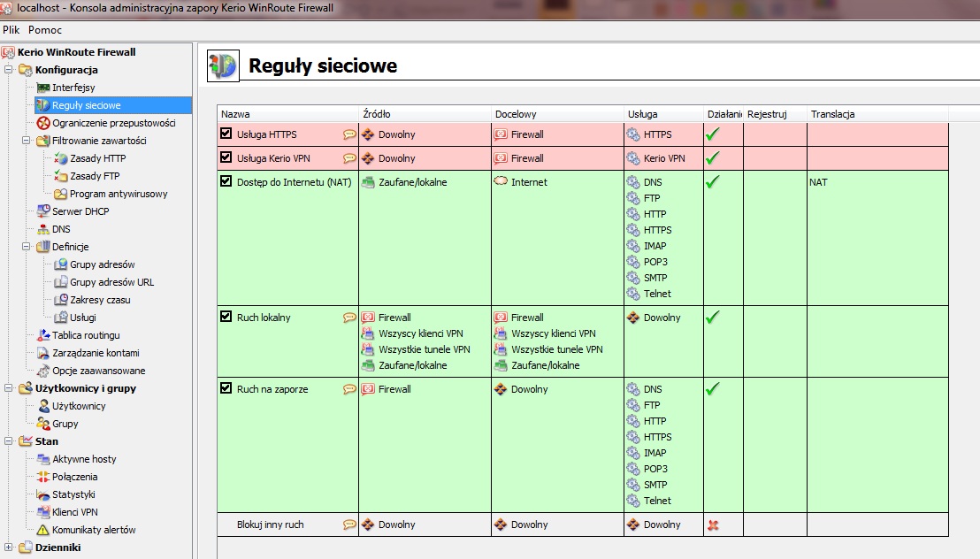Open Program antywirusowy icon

coord(61,194)
